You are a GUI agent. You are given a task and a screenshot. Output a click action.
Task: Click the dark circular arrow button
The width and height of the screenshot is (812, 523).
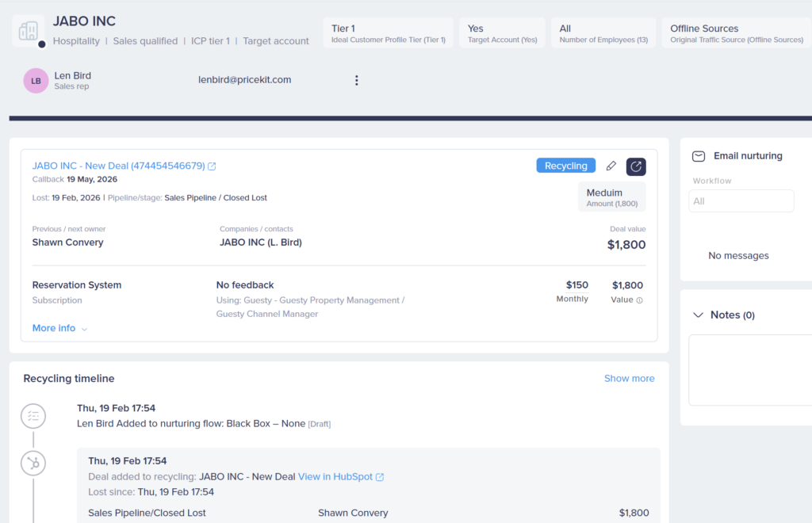(x=636, y=166)
